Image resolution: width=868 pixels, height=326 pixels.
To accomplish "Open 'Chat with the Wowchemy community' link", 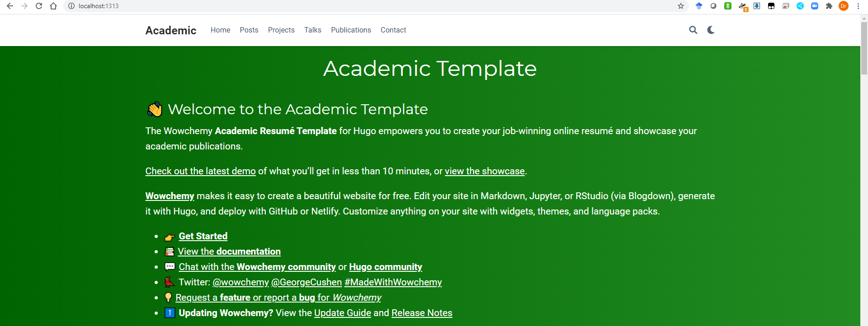I will (257, 267).
